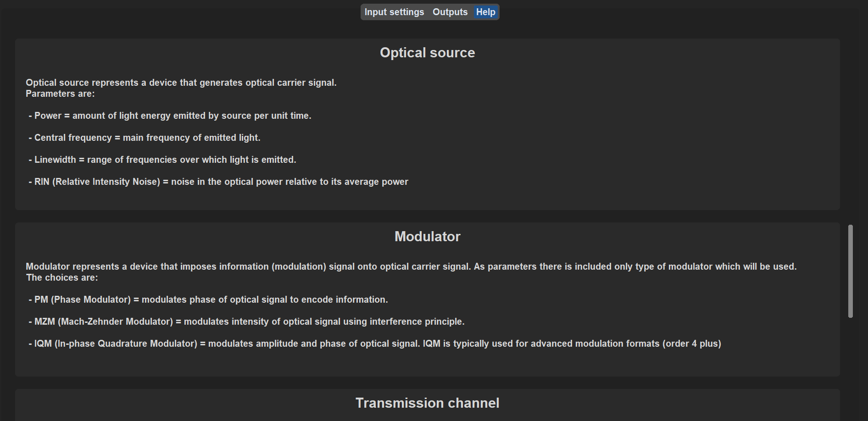
Task: Click the IQM In-phase Quadrature Modulator definition
Action: (x=224, y=344)
